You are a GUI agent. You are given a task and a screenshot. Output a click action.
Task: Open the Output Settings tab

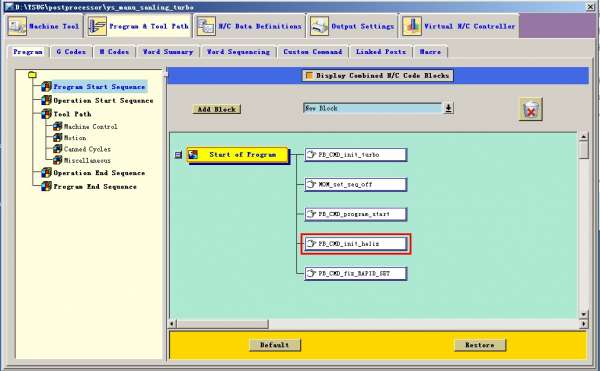click(x=352, y=26)
